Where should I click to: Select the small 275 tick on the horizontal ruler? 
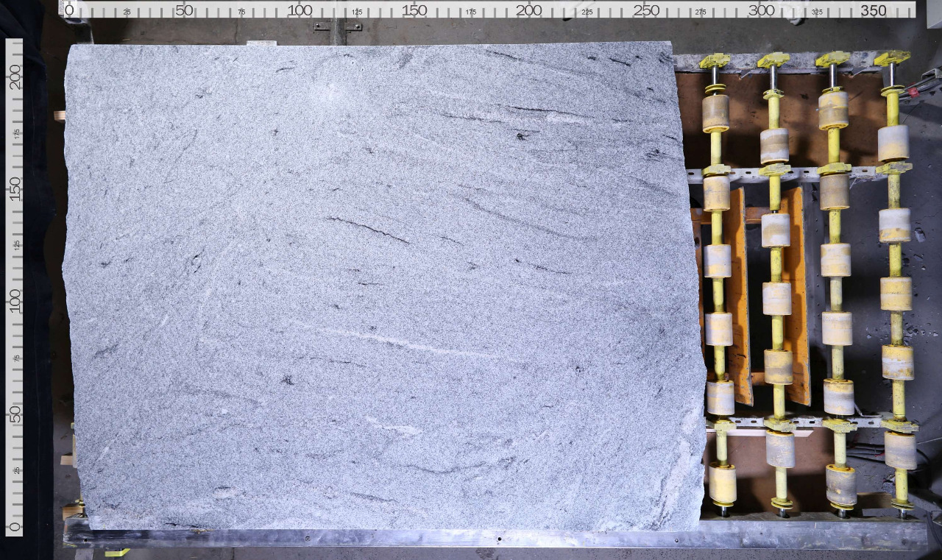coord(701,12)
